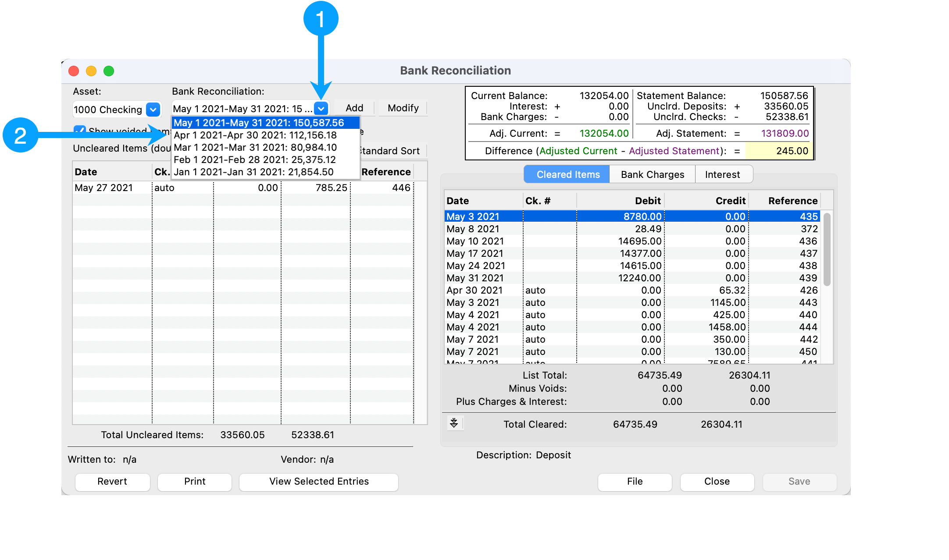The image size is (949, 560).
Task: Switch to the Interest tab
Action: 722,174
